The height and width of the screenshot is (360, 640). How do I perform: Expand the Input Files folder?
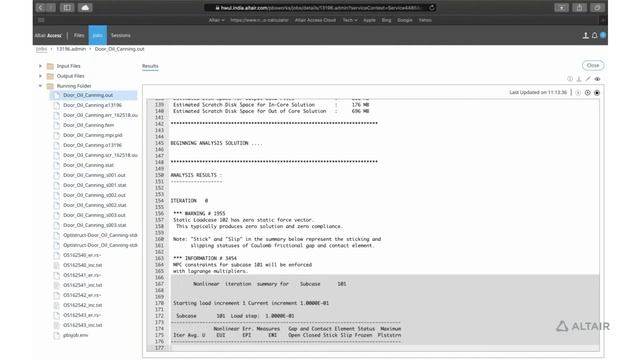pos(40,66)
